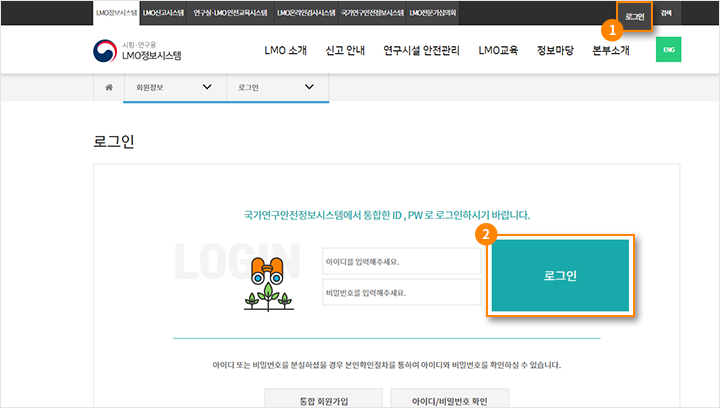Open the 신고 안내 menu
The height and width of the screenshot is (408, 720).
coord(345,50)
